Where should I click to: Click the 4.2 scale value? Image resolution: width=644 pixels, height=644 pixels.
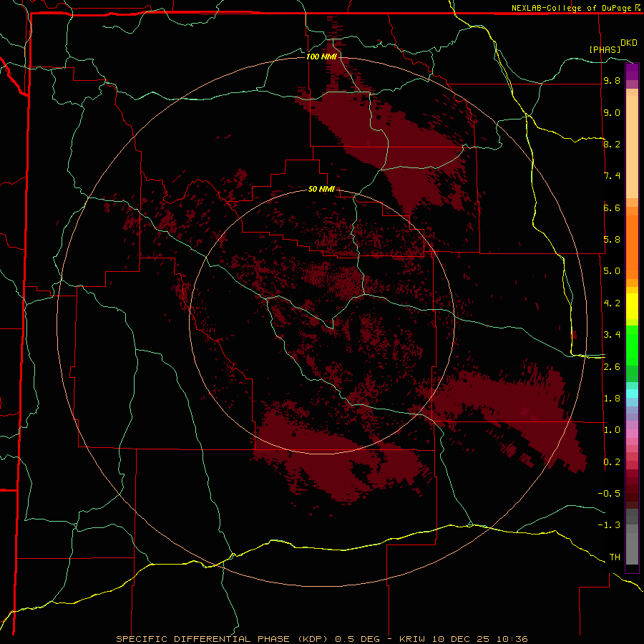coord(612,303)
